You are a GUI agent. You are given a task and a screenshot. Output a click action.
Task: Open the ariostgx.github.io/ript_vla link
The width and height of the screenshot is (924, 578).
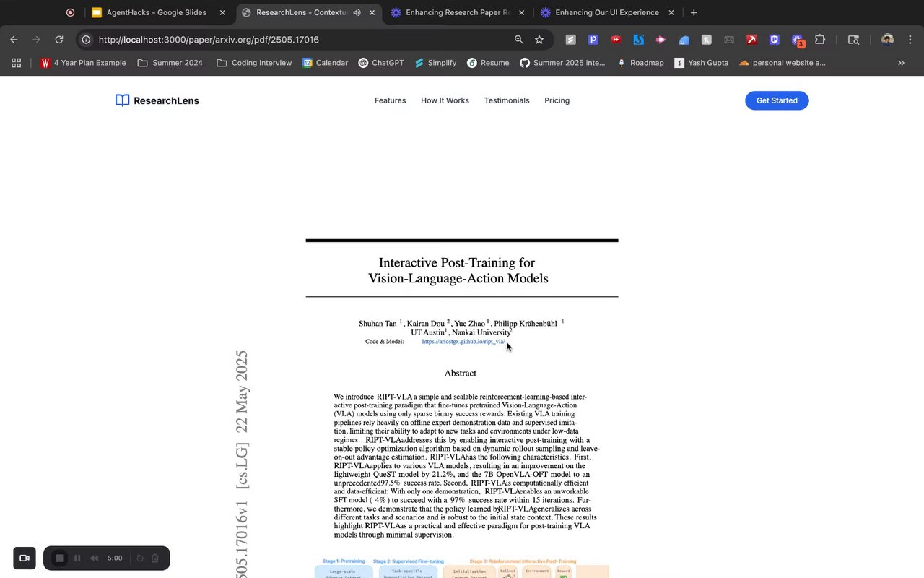pos(463,341)
